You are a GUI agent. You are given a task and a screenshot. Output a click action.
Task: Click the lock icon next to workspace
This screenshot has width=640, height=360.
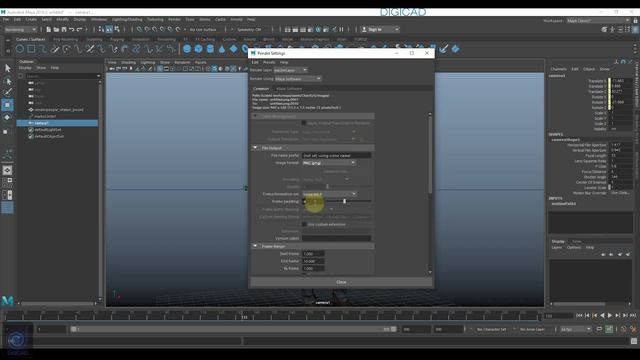[x=636, y=20]
